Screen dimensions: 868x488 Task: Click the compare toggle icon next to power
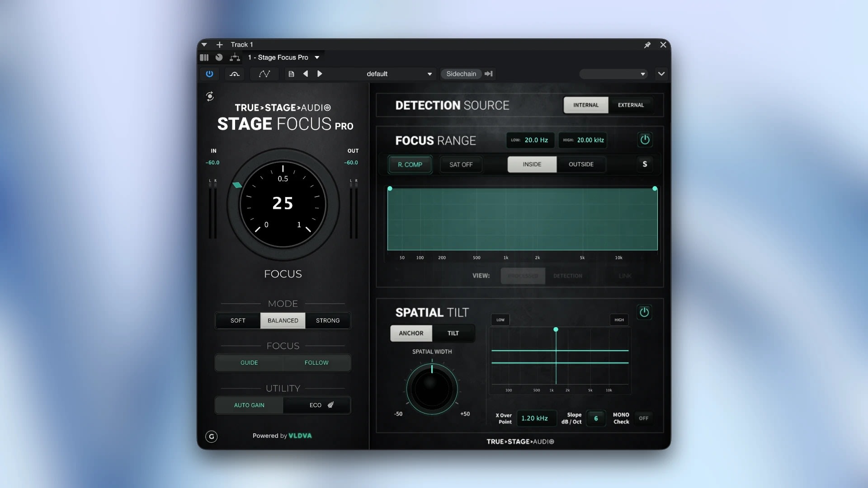pyautogui.click(x=235, y=74)
